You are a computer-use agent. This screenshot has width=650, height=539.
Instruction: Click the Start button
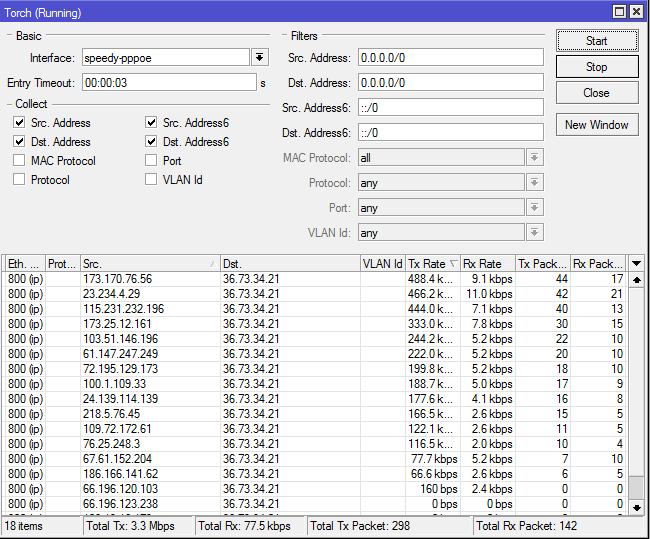[x=596, y=41]
